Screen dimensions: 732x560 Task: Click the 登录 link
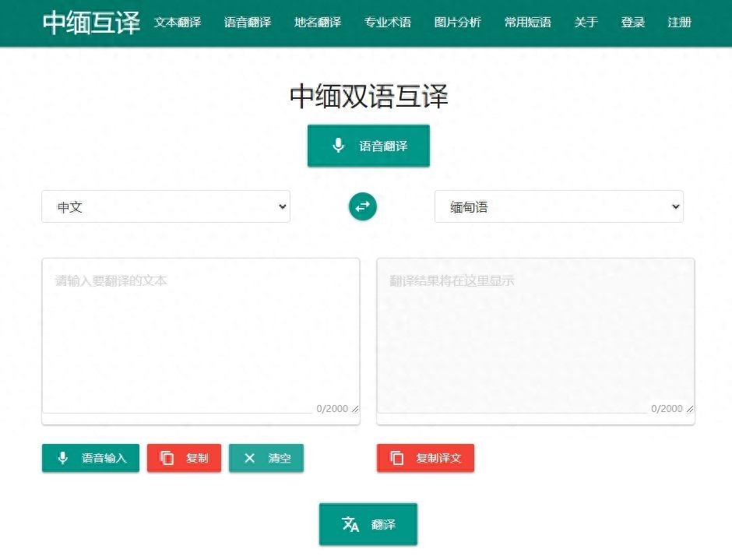click(x=633, y=23)
